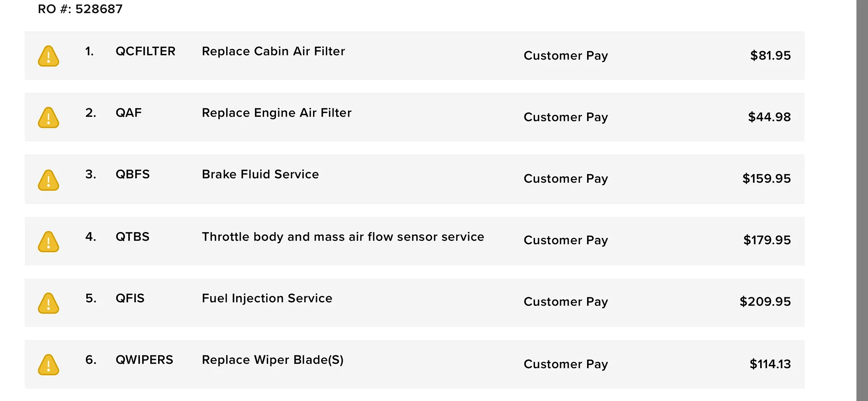Viewport: 868px width, 401px height.
Task: Click warning icon beside Replace Engine Air Filter
Action: (48, 118)
